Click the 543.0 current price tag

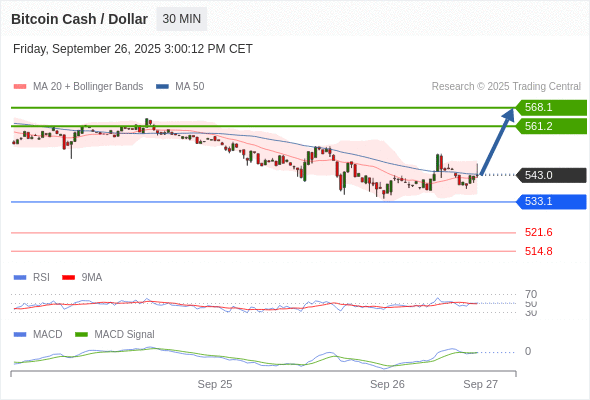tap(551, 175)
